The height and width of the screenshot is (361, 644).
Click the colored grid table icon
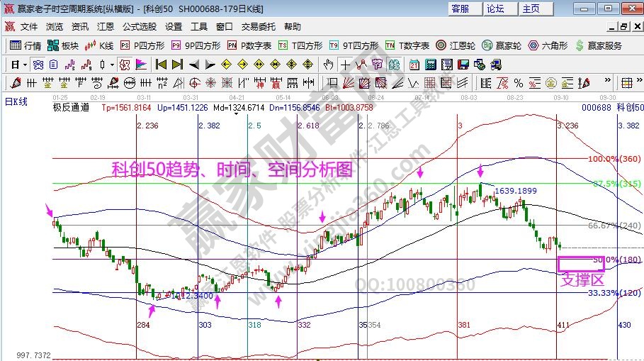point(627,84)
